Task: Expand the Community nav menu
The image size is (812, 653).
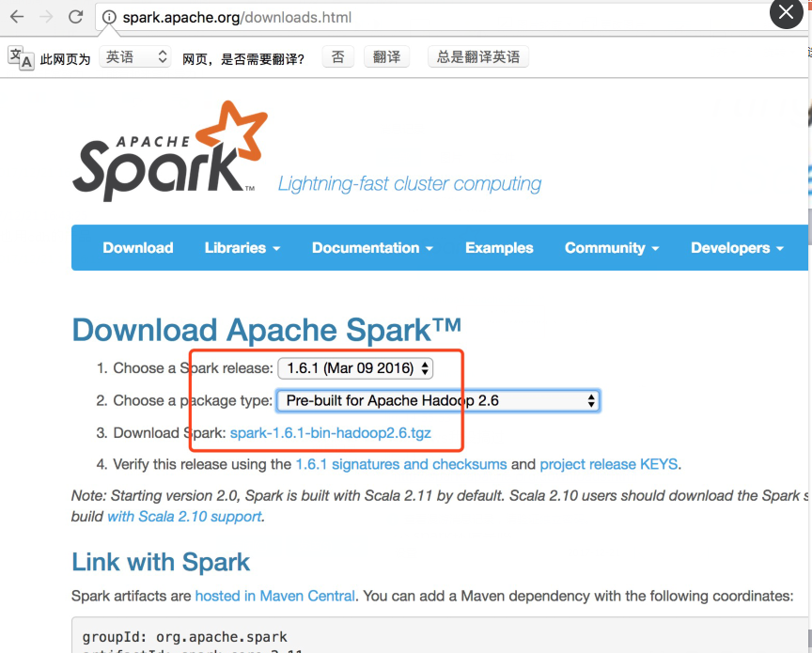Action: tap(612, 247)
